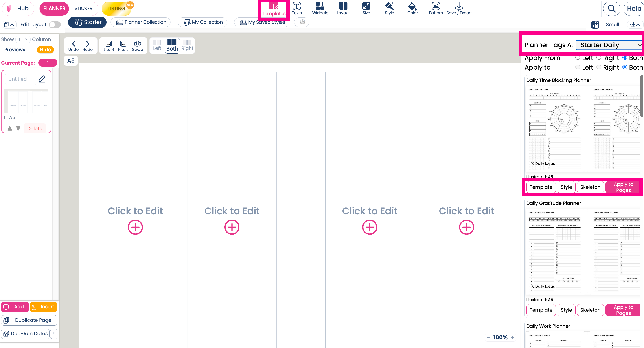The width and height of the screenshot is (644, 348).
Task: Open the Layout options
Action: (343, 9)
